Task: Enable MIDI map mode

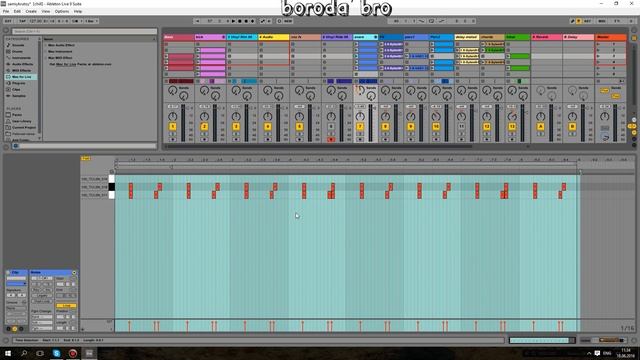Action: (x=602, y=21)
